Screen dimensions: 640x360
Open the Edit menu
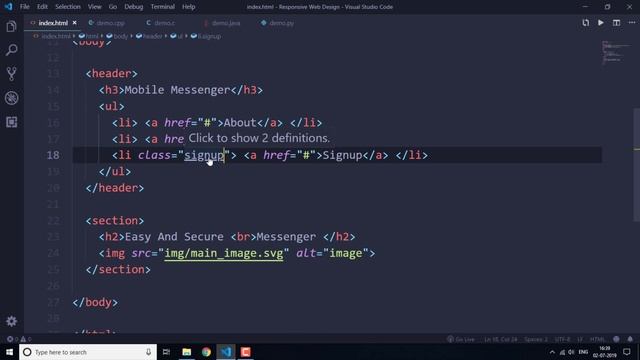(x=42, y=7)
